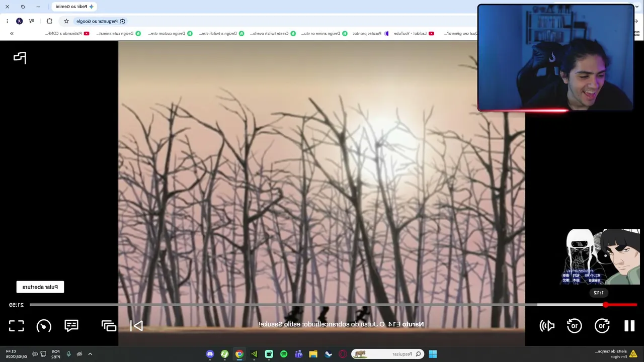This screenshot has width=644, height=362.
Task: Open the Chrome media controls icon
Action: (32, 21)
